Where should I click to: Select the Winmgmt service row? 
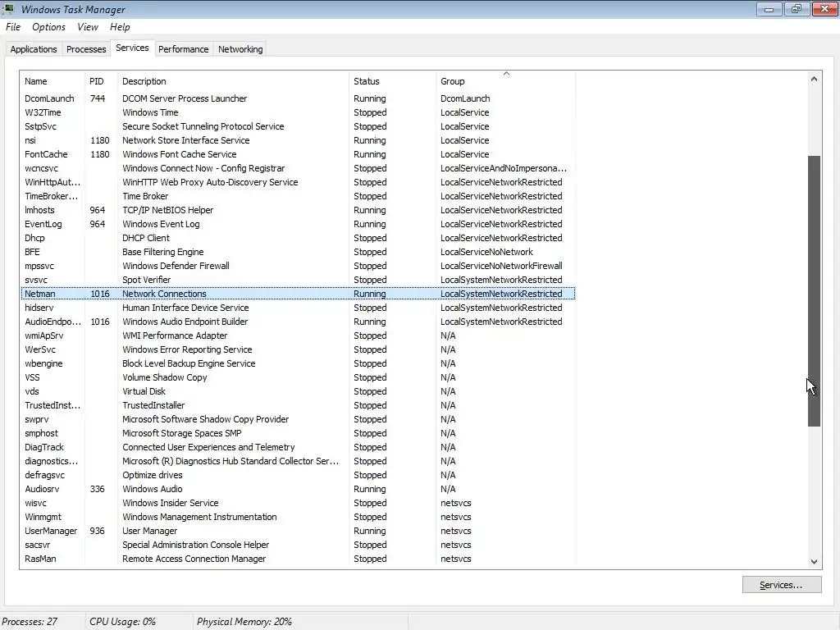point(298,517)
